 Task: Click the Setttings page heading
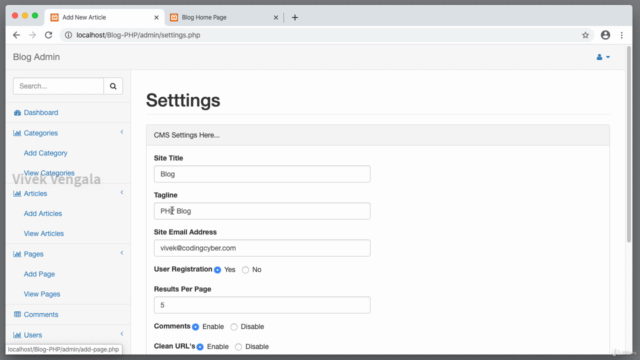183,100
